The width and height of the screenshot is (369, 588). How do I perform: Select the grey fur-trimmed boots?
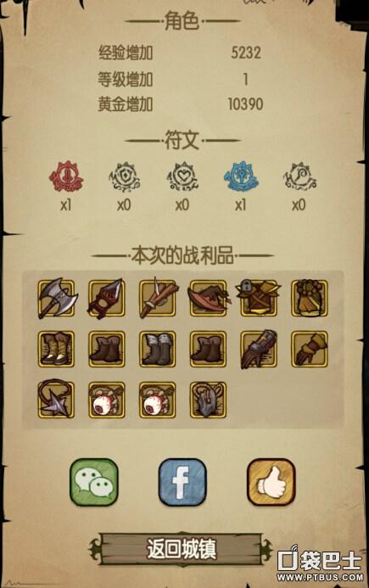click(158, 349)
